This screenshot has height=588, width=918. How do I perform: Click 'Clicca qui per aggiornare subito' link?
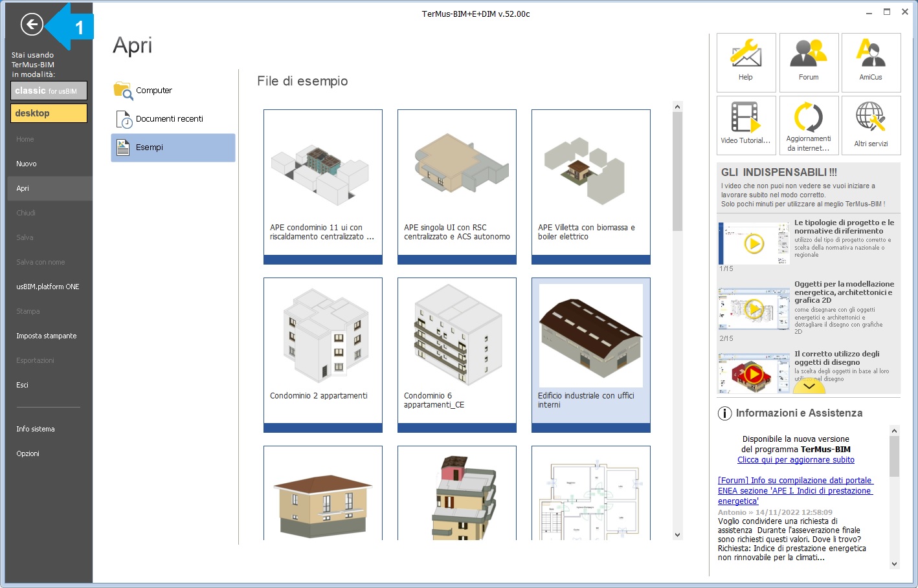click(796, 460)
